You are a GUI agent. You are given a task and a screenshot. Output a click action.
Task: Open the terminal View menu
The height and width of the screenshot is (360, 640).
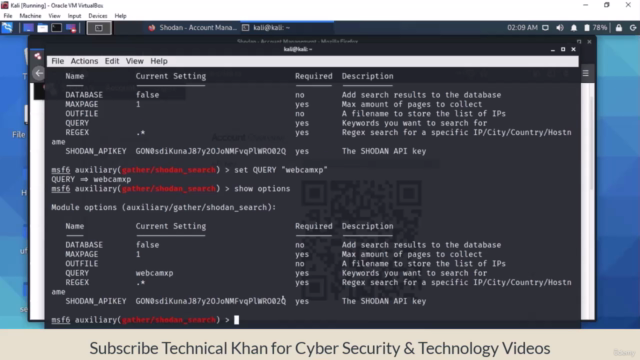coord(134,61)
